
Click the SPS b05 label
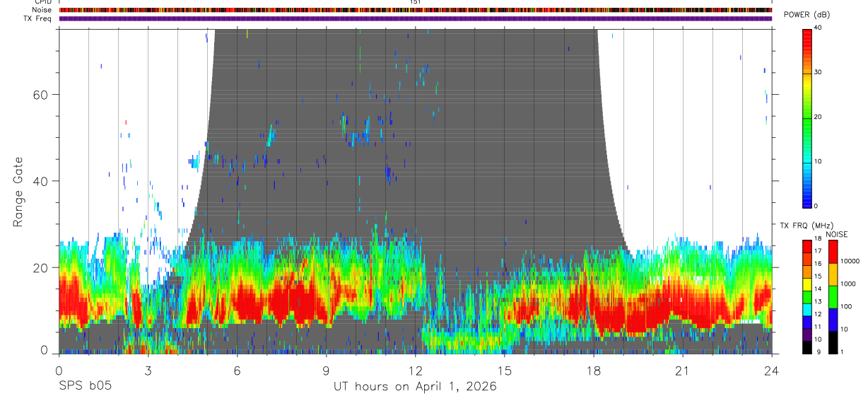click(85, 386)
